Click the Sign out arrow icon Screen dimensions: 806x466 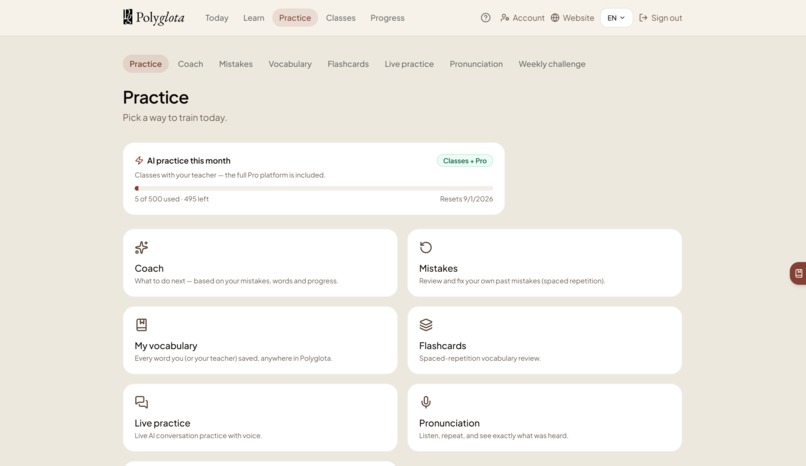coord(643,17)
